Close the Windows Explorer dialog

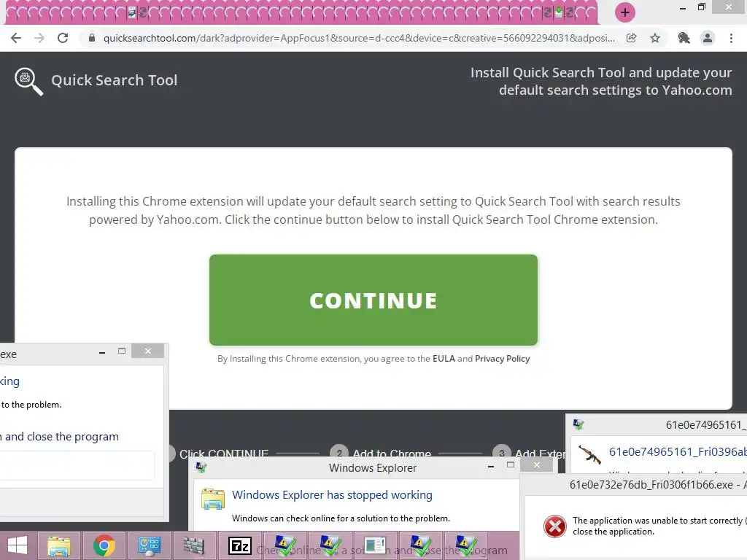pos(536,464)
